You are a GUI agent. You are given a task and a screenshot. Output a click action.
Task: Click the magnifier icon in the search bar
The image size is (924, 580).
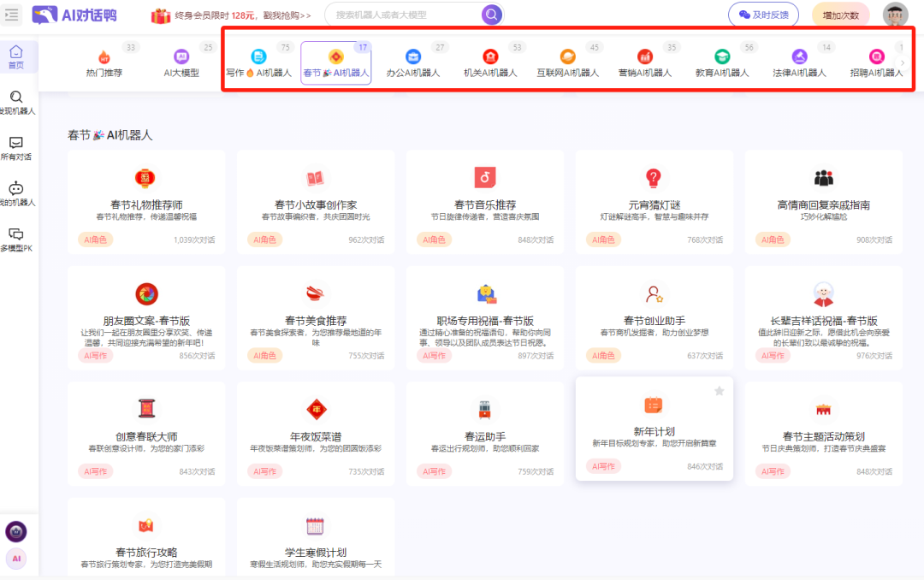[490, 15]
